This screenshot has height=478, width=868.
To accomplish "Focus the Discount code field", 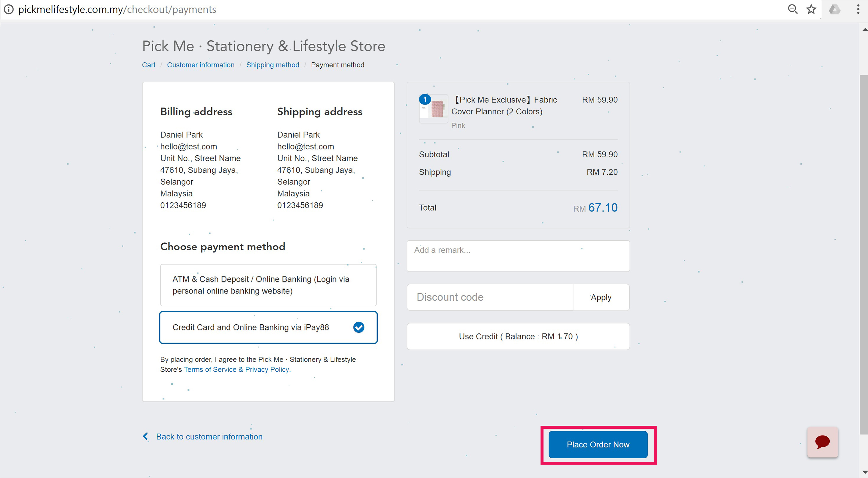I will point(490,297).
